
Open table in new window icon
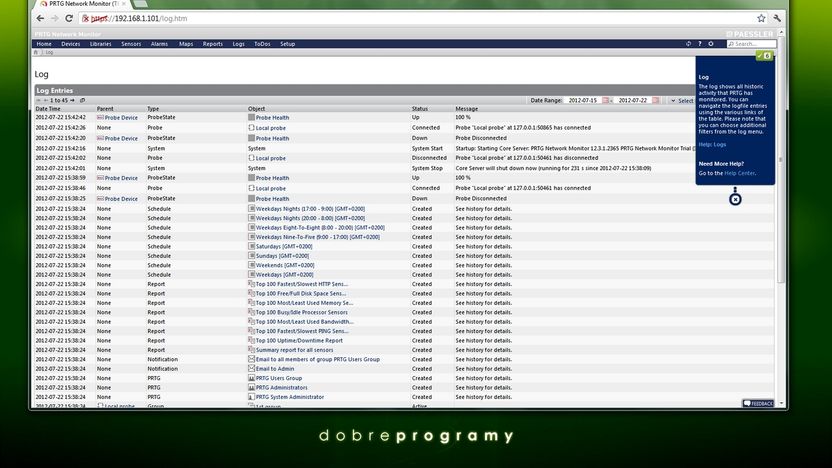pyautogui.click(x=82, y=100)
